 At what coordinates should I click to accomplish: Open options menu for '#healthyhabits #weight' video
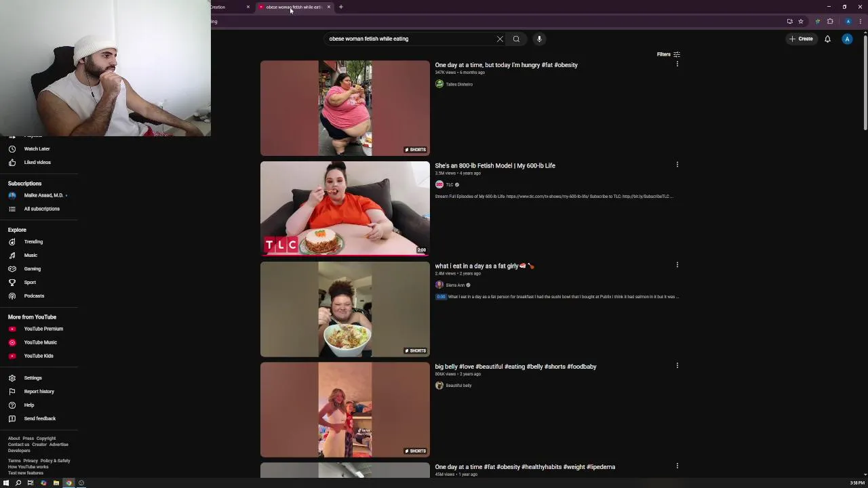[x=677, y=466]
